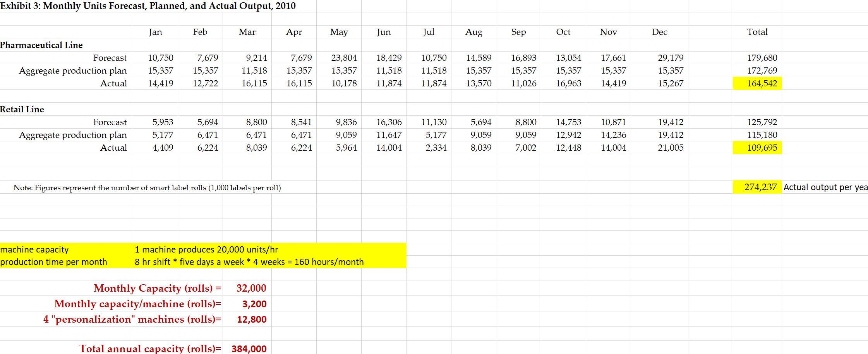Click the Monthly Capacity value 32,000
Viewport: 868px width, 354px height.
pos(252,288)
